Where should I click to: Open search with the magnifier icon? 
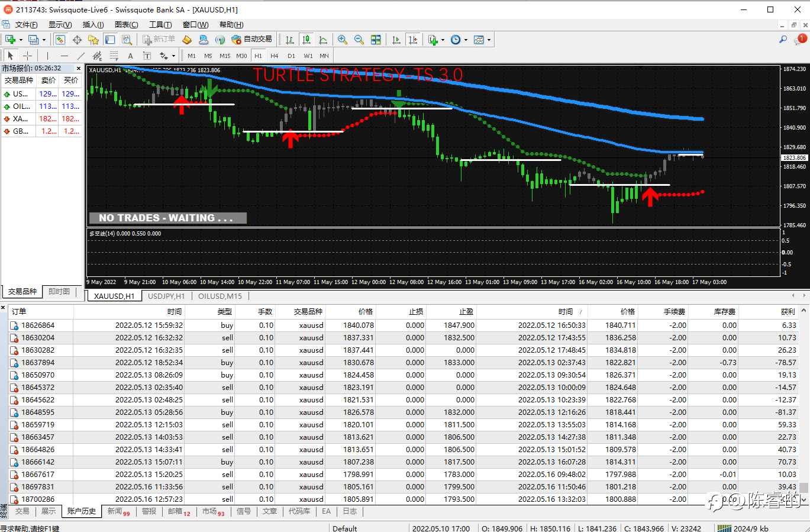click(783, 40)
